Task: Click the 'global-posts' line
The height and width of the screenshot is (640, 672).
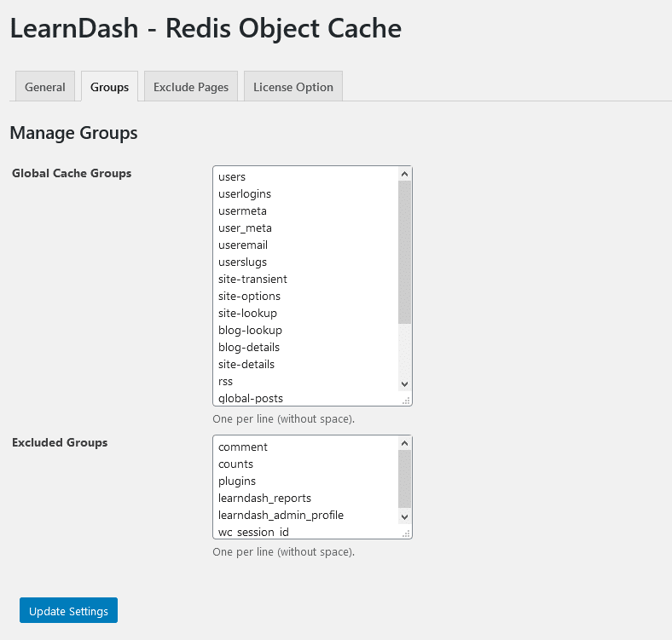Action: (x=251, y=398)
